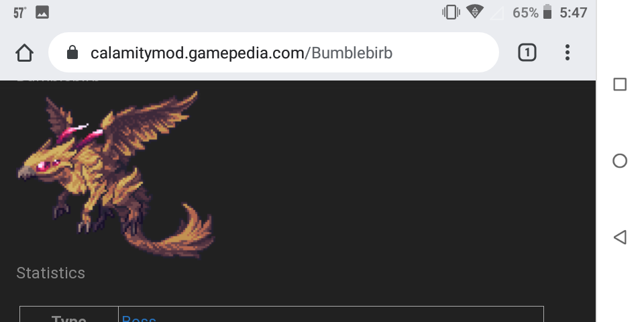Tap the Type cell in statistics table
Image resolution: width=644 pixels, height=322 pixels.
point(68,317)
